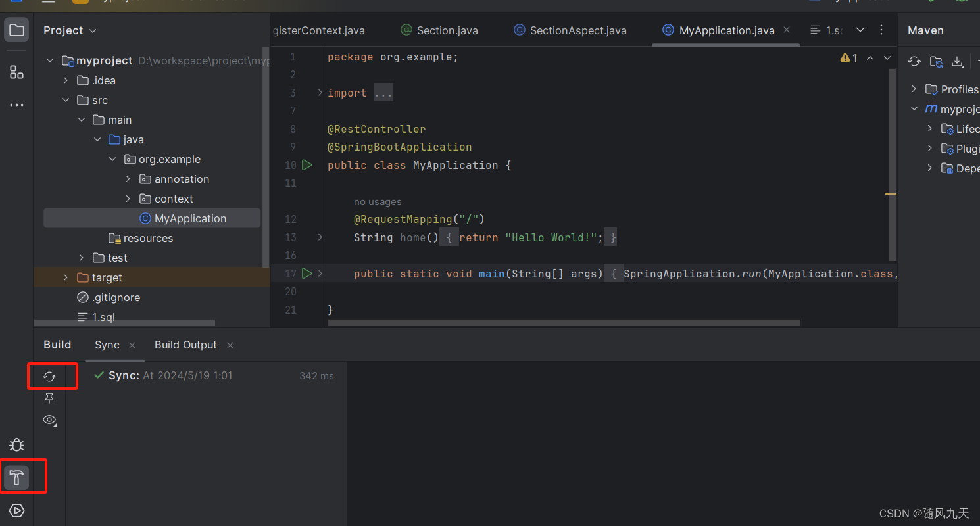Open the Services tool window icon
This screenshot has height=526, width=980.
pyautogui.click(x=16, y=511)
